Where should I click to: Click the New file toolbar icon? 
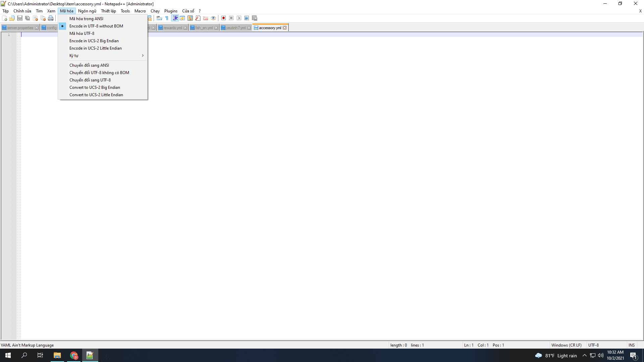pos(5,18)
